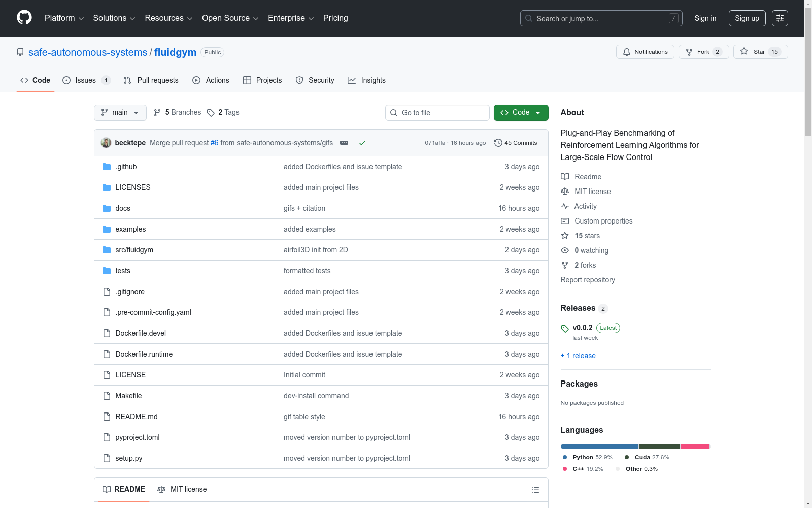Open the global navigation options icon

coord(780,18)
